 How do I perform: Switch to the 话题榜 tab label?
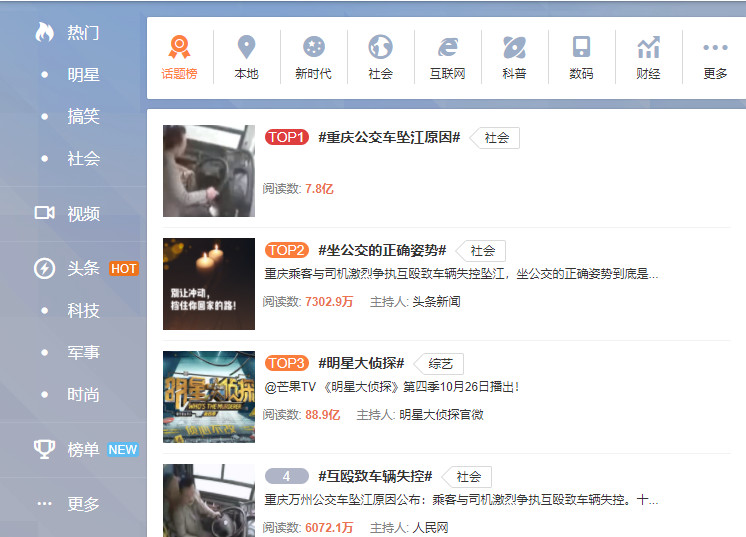[x=179, y=74]
